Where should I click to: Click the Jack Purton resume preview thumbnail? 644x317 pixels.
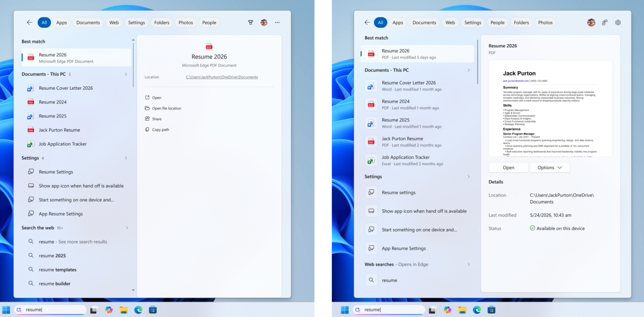pos(550,108)
